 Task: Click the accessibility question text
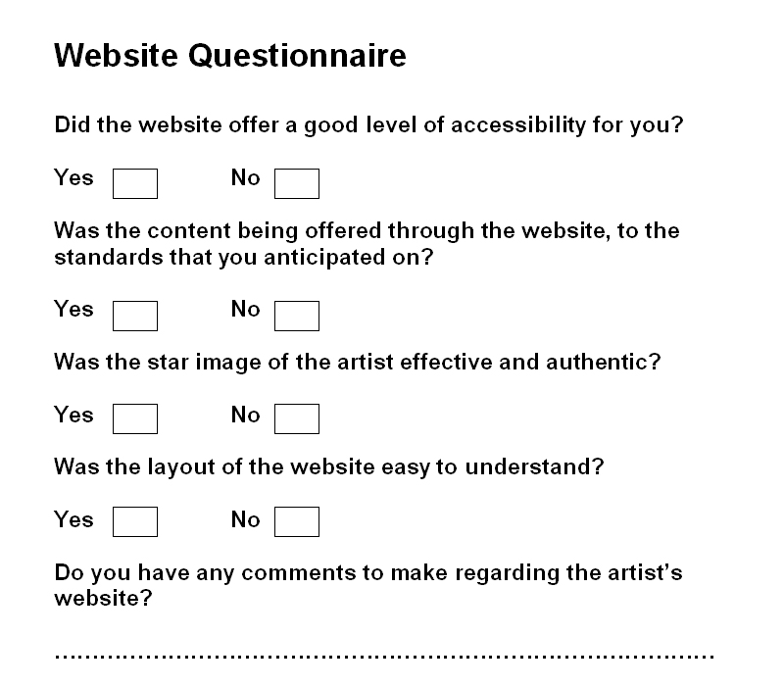[368, 125]
